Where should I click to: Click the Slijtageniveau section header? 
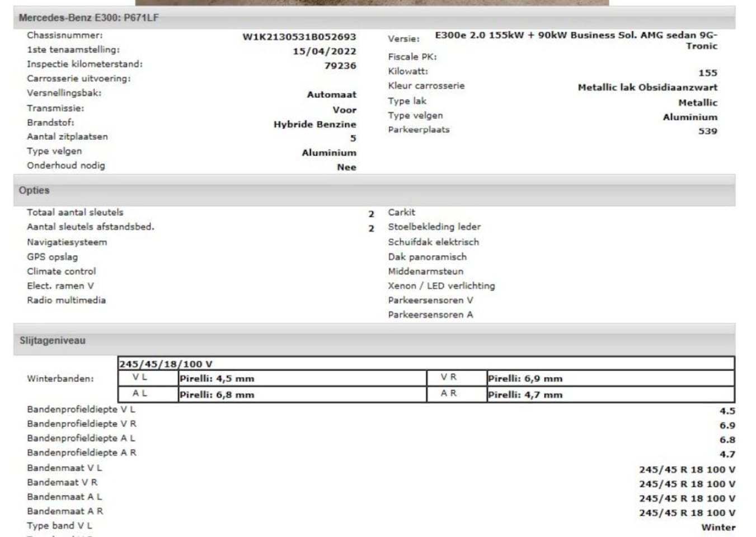(x=374, y=340)
